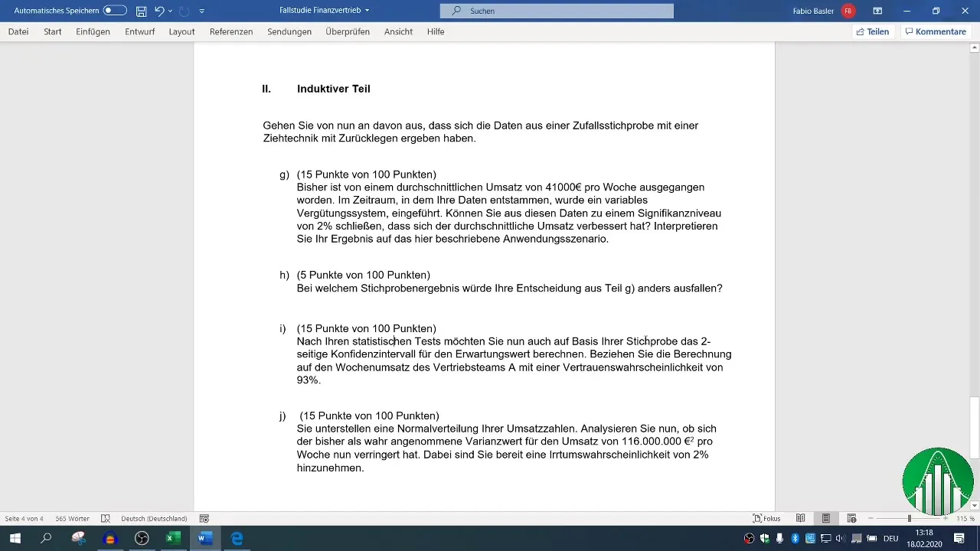Open the speaker volume tray icon
The height and width of the screenshot is (551, 980).
[841, 539]
